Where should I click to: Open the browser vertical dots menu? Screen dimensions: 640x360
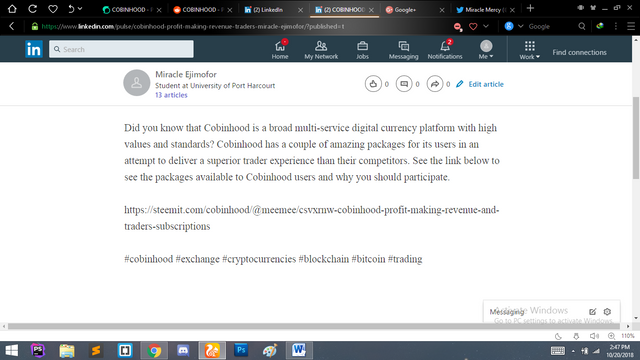coord(616,26)
